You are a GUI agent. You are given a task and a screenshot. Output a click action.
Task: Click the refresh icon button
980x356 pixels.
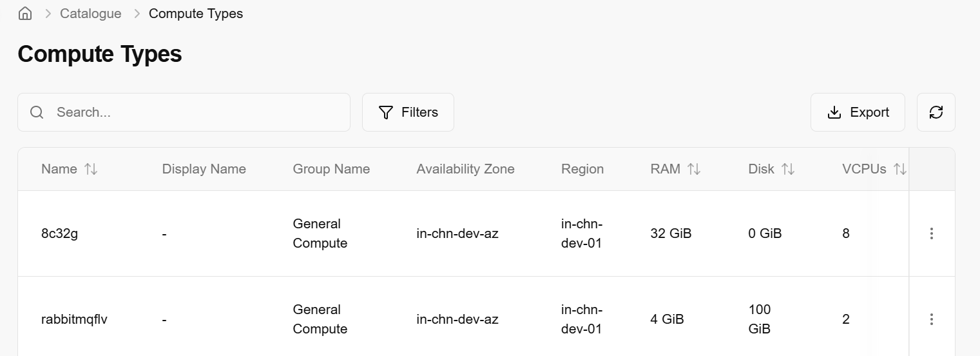pos(936,112)
